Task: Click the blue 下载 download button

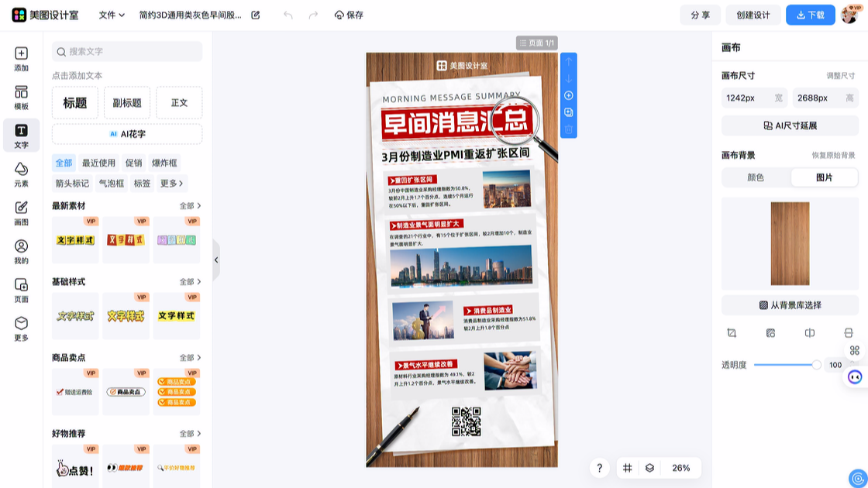Action: pos(810,15)
